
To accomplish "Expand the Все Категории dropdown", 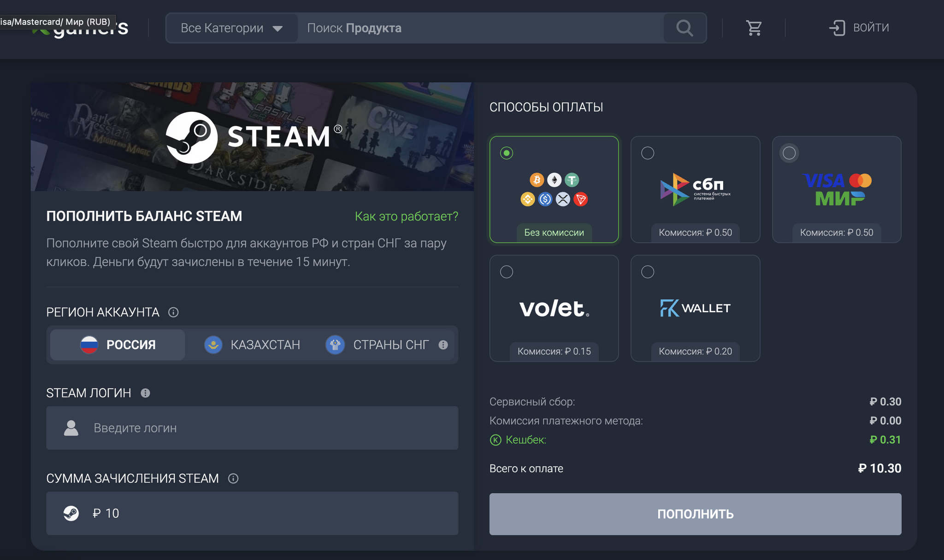I will [231, 28].
